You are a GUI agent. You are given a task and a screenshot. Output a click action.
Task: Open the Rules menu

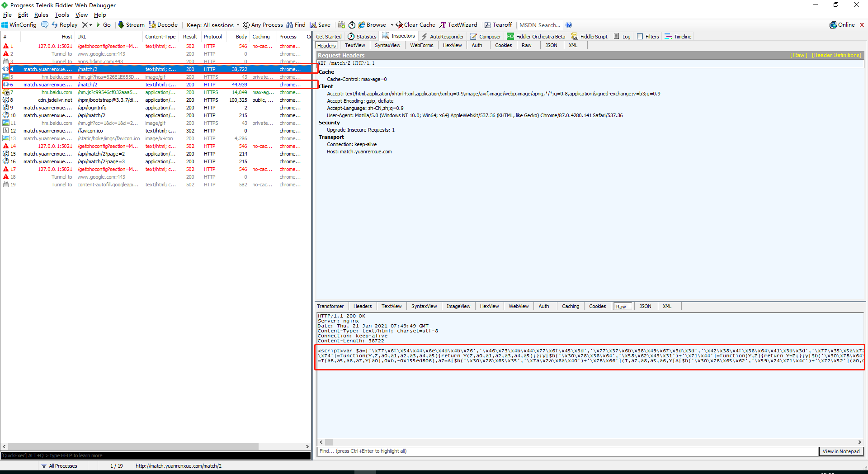point(41,15)
